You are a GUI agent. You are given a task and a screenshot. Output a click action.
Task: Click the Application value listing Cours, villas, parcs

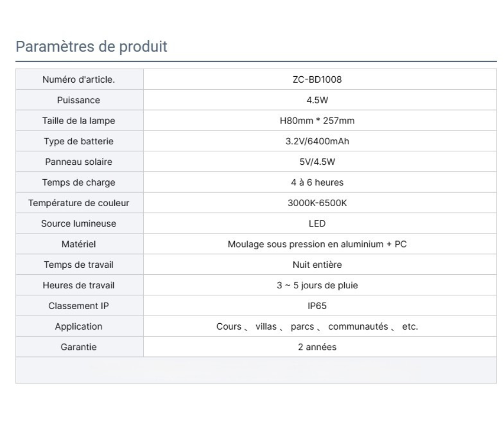click(x=316, y=326)
